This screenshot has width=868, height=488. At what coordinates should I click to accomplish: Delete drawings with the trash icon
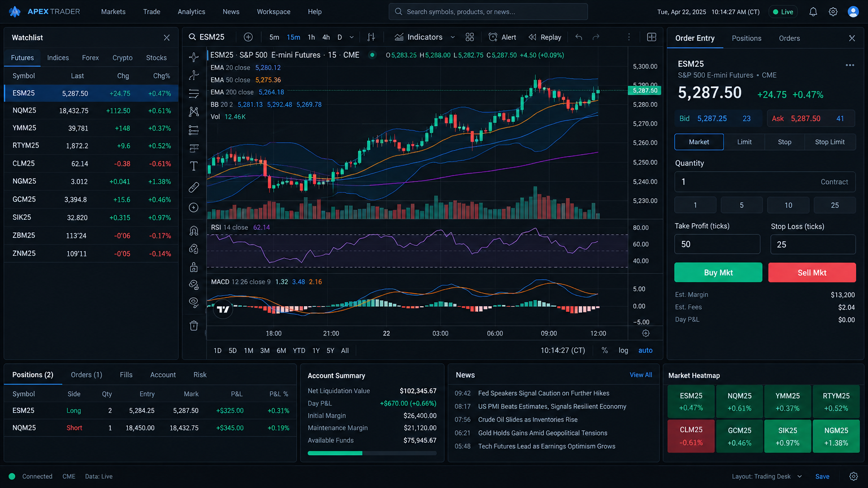click(x=194, y=325)
